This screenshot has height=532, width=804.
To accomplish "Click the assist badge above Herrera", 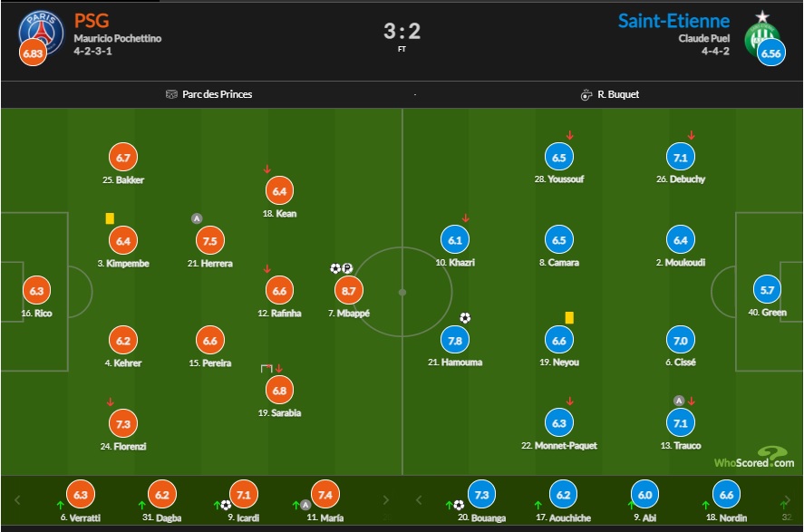I will click(x=197, y=218).
